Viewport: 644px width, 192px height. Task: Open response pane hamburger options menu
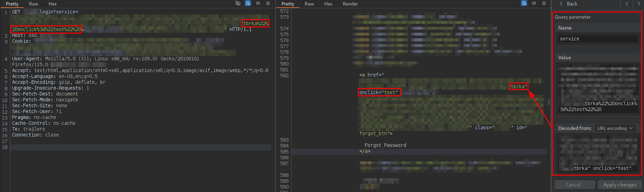click(x=544, y=3)
